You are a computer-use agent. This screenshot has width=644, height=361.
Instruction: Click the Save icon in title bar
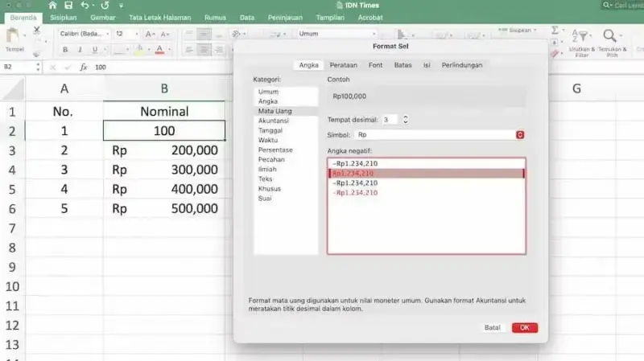[x=68, y=5]
